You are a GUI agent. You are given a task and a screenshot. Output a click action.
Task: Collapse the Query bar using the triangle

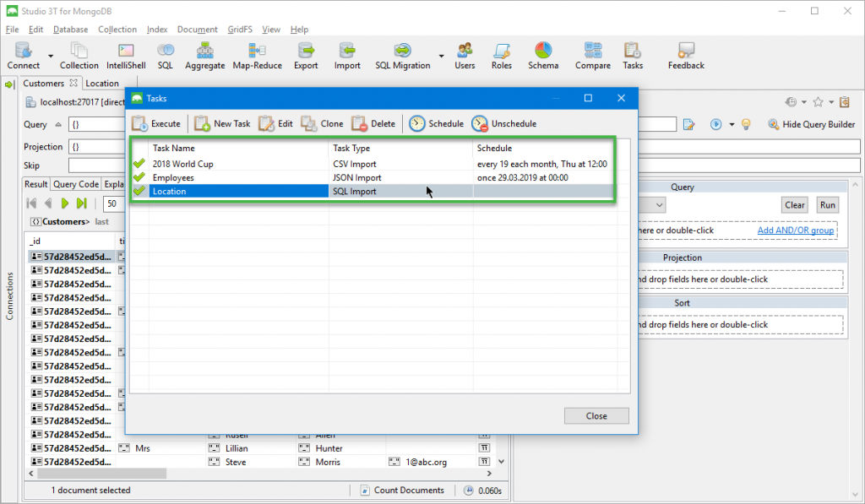click(x=58, y=125)
